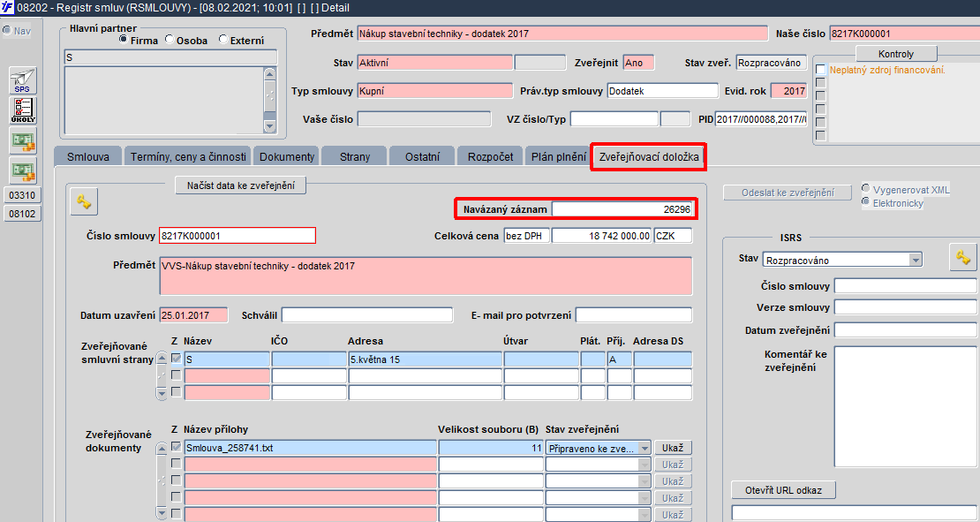Switch to the Dokumenty tab
Image resolution: width=980 pixels, height=522 pixels.
(287, 157)
